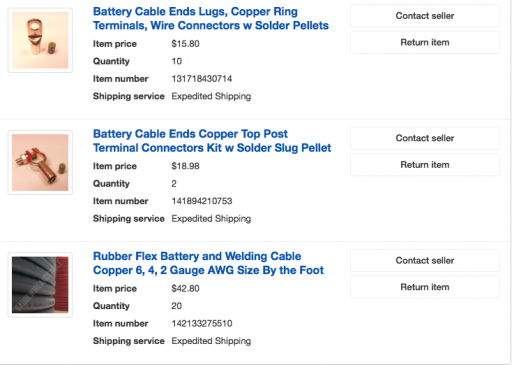Open the copper ring terminal lug thumbnail
The width and height of the screenshot is (512, 365).
(x=40, y=40)
